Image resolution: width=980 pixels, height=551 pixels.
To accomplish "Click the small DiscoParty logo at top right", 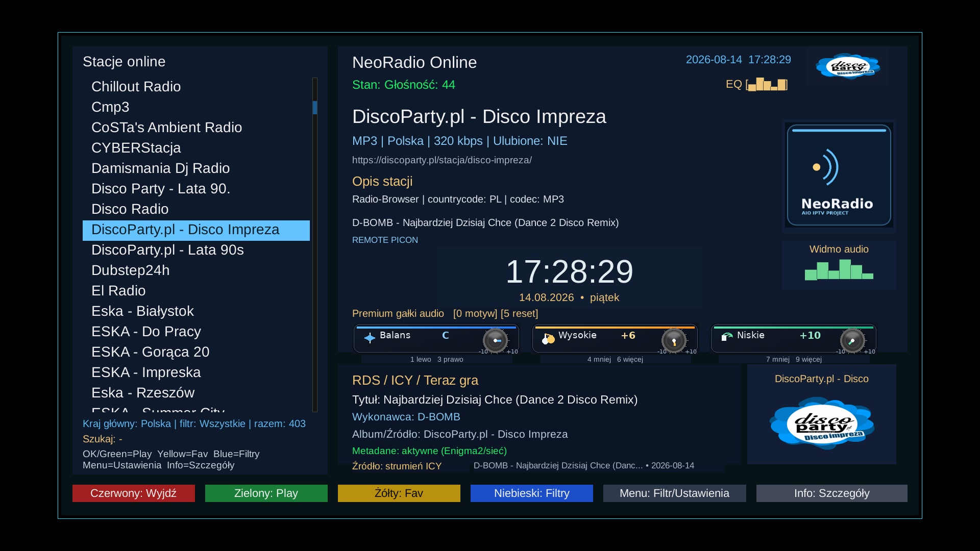I will 848,66.
